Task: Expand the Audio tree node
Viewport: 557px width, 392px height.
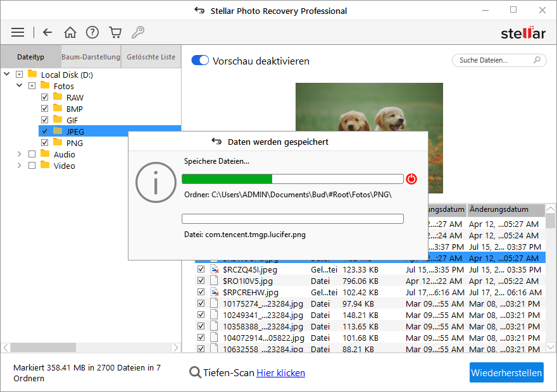Action: (20, 154)
